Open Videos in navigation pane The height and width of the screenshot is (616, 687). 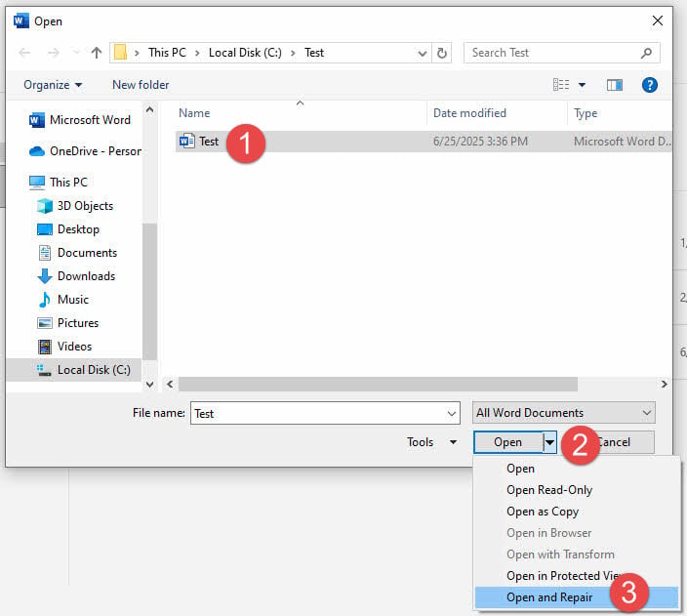tap(64, 347)
